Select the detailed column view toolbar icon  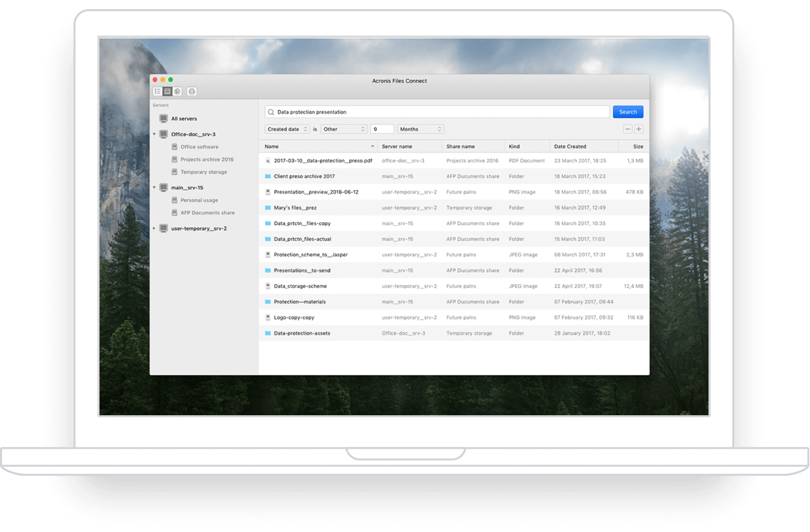pyautogui.click(x=167, y=91)
